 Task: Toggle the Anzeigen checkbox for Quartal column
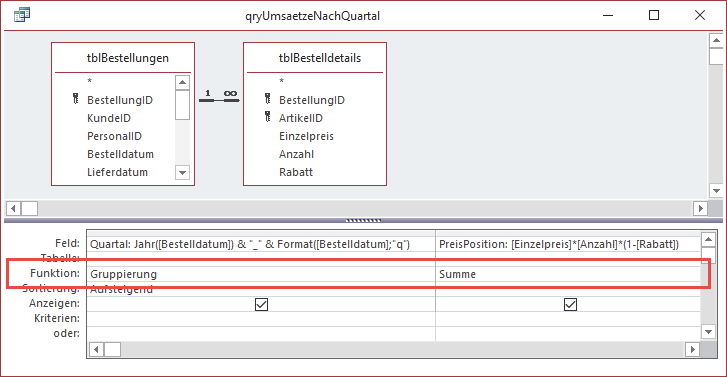[261, 304]
